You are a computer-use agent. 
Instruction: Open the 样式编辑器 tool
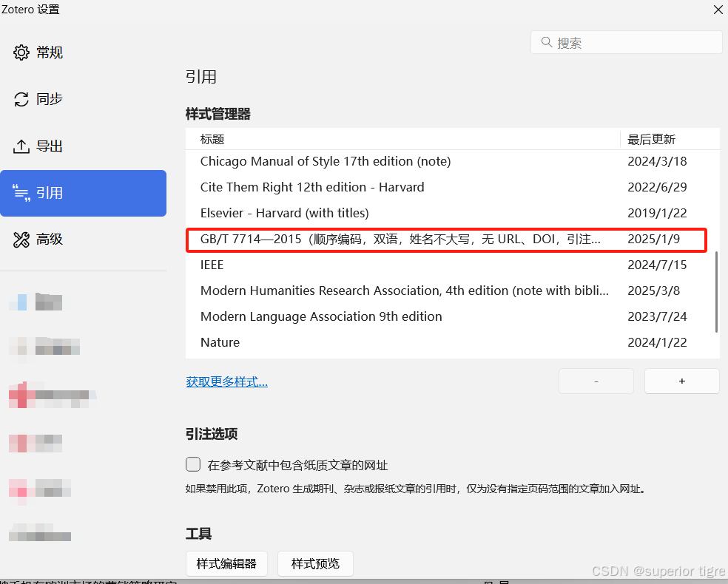226,563
